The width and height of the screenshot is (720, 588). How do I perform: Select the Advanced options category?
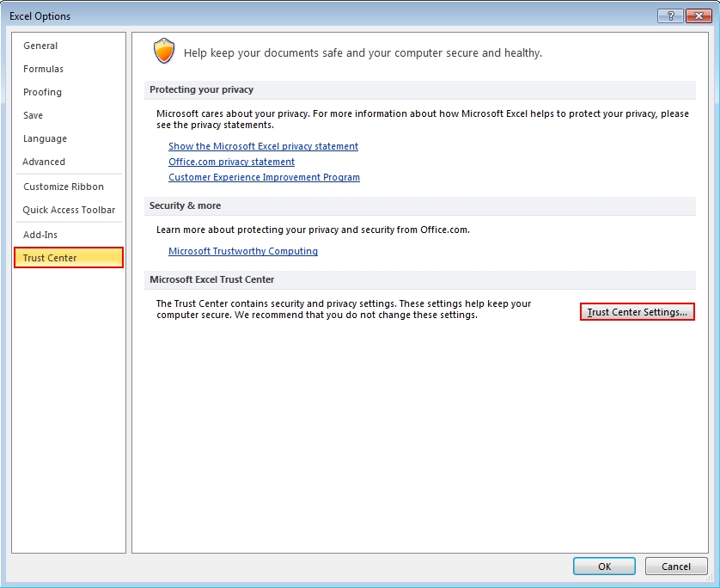44,162
